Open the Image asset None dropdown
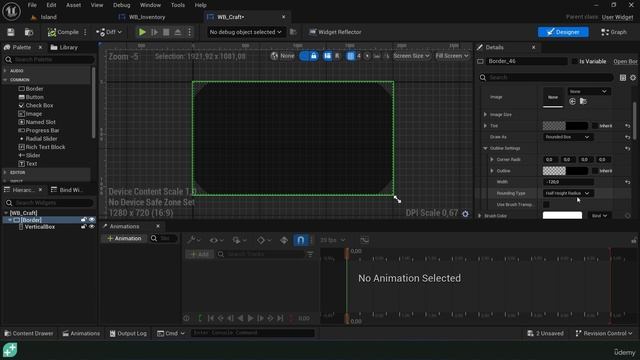 point(588,91)
